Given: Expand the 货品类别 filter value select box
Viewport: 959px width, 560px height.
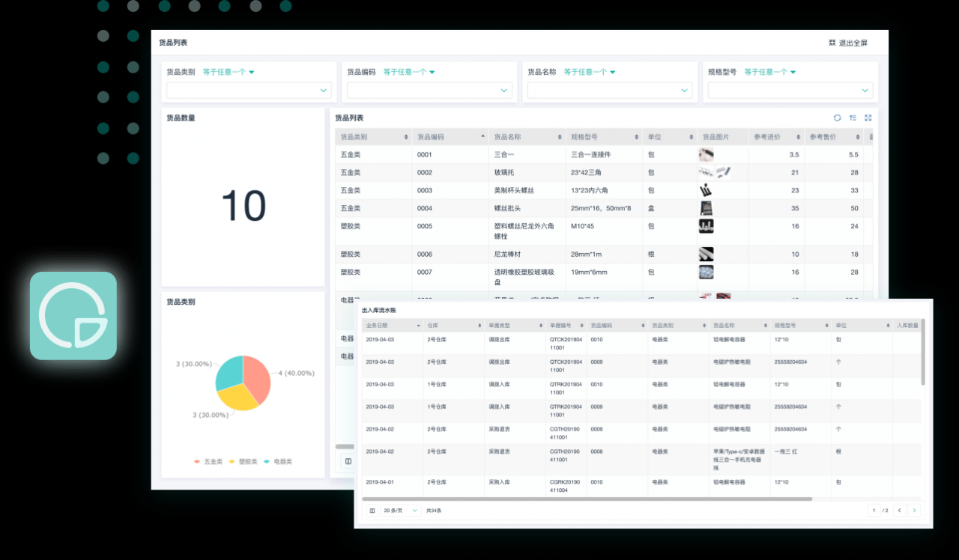Looking at the screenshot, I should click(x=249, y=90).
